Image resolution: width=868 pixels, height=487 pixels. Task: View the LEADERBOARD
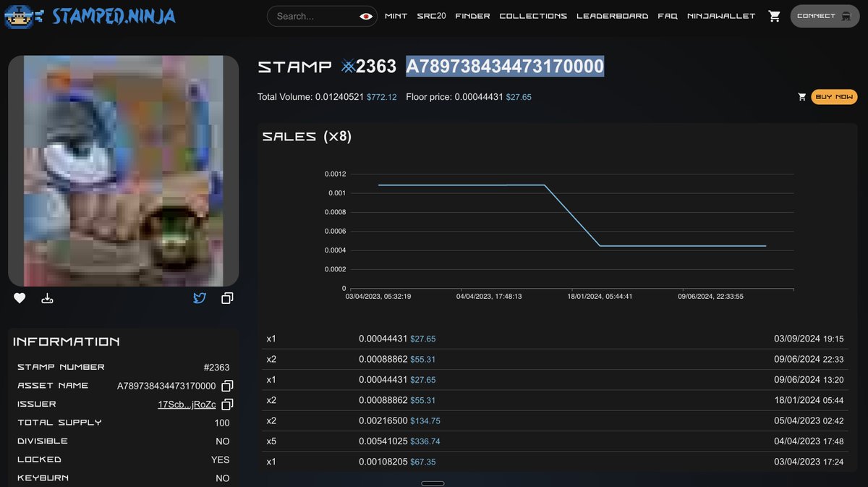coord(613,15)
